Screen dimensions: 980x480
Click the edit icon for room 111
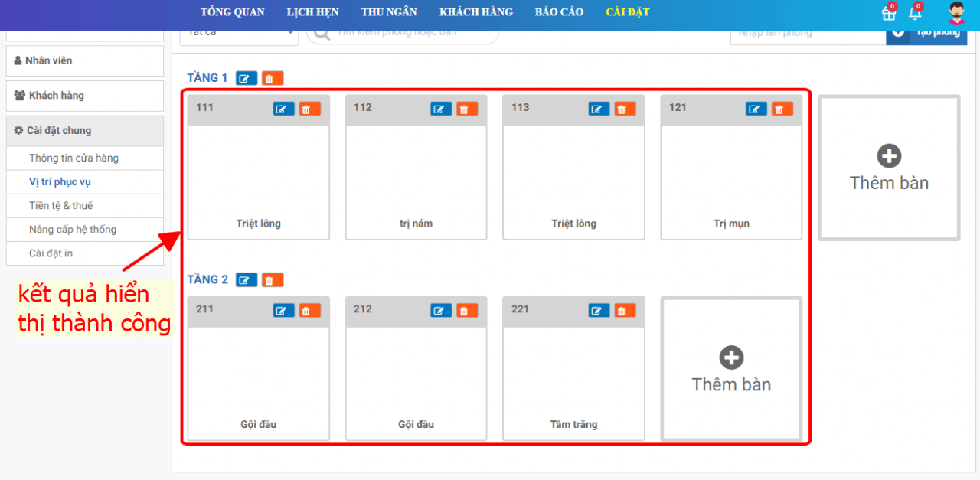pyautogui.click(x=283, y=109)
